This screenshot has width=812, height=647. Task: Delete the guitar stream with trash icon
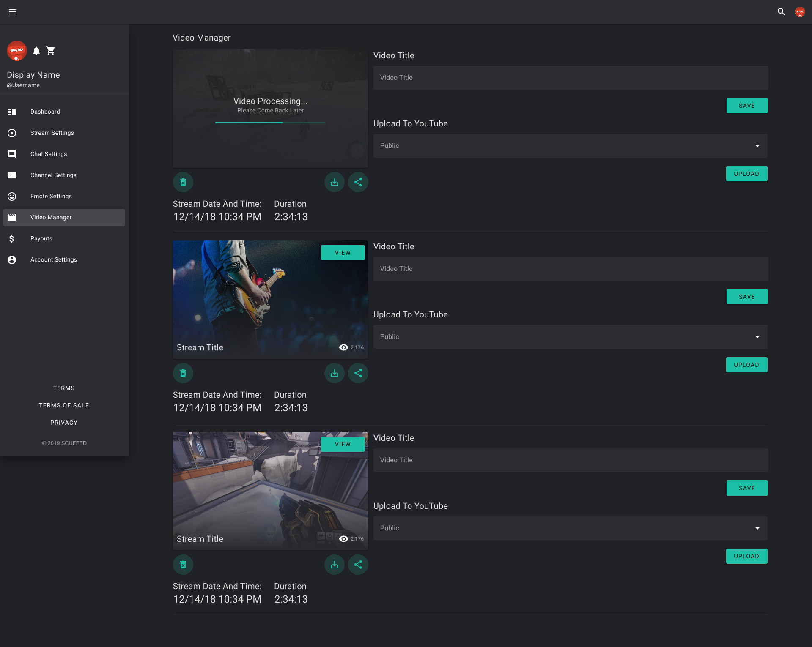click(183, 373)
